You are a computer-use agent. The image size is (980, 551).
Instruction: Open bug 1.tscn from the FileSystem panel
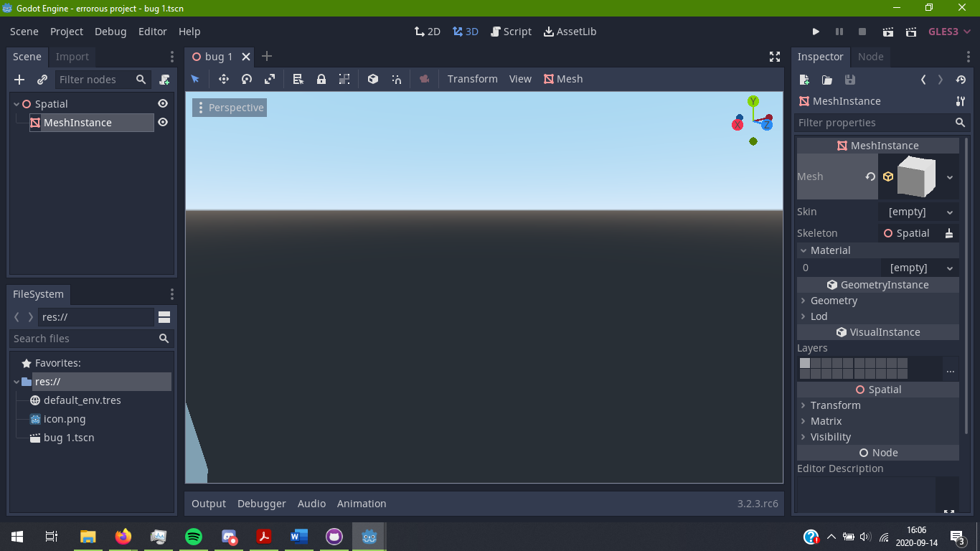69,437
